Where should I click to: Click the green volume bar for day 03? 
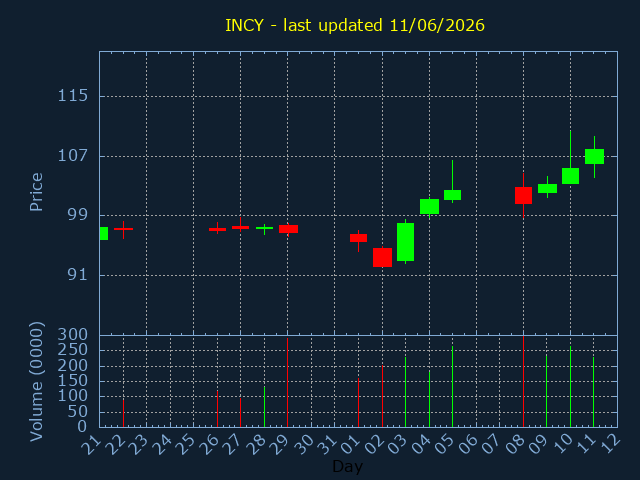coord(405,392)
